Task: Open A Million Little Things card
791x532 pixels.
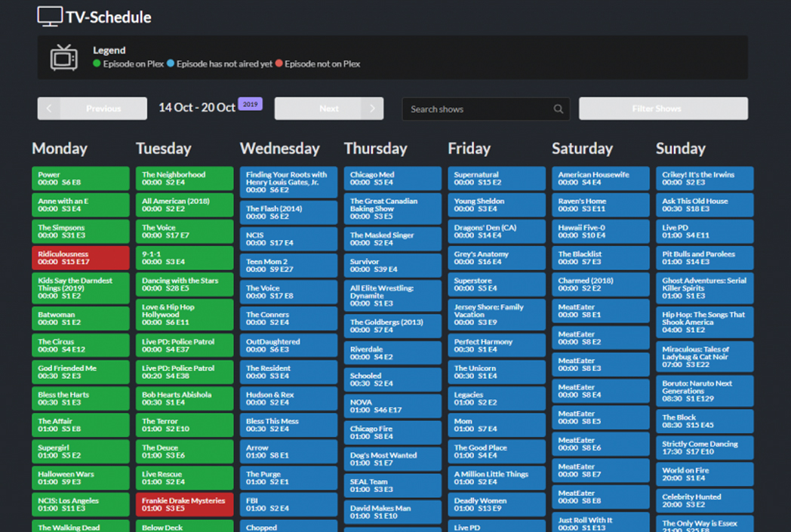Action: [x=497, y=478]
